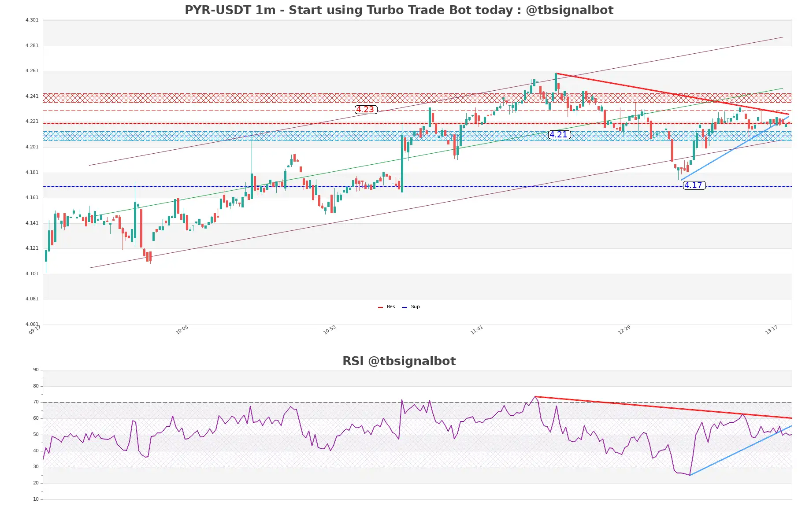Click the 4.301 price axis label
This screenshot has width=798, height=532.
[32, 20]
